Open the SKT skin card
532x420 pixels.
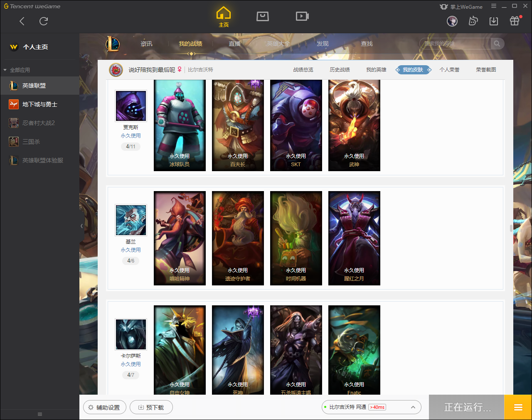(296, 125)
